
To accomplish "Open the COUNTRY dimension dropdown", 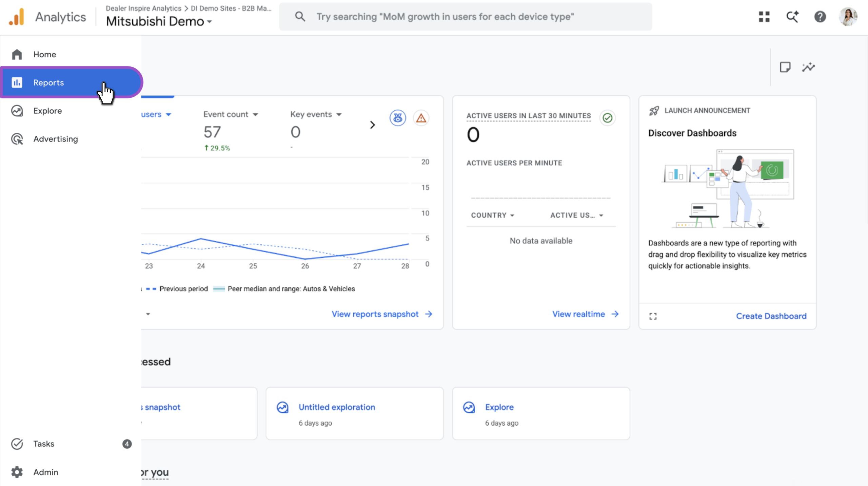I will click(493, 215).
